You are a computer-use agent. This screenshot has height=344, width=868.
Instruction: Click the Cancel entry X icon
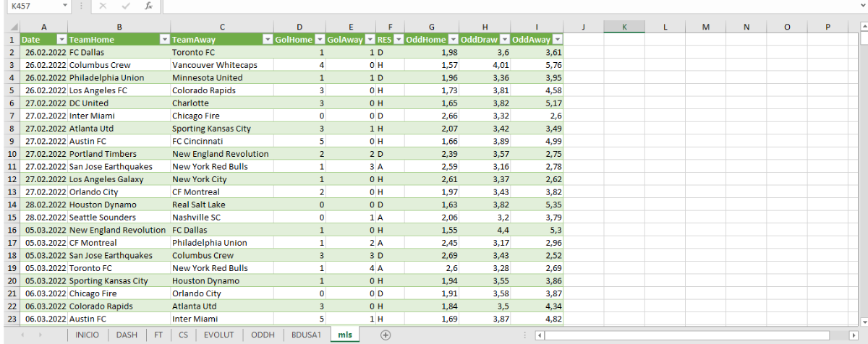pos(103,6)
